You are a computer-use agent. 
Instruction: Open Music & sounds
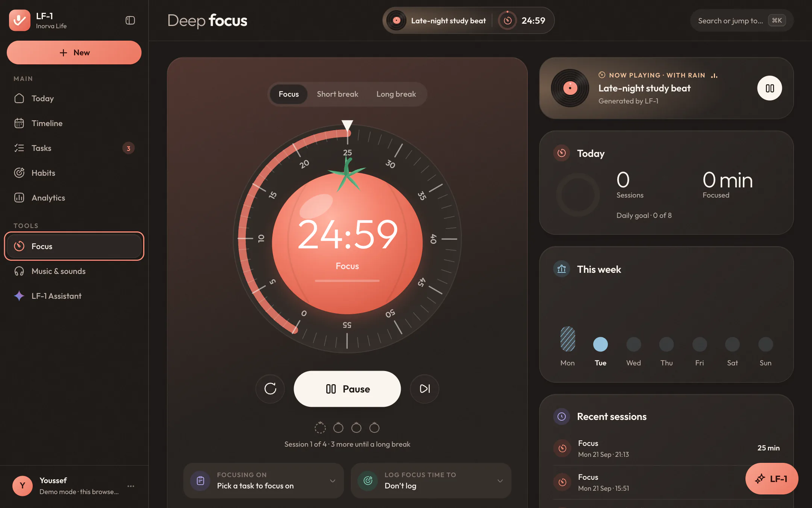(x=74, y=271)
